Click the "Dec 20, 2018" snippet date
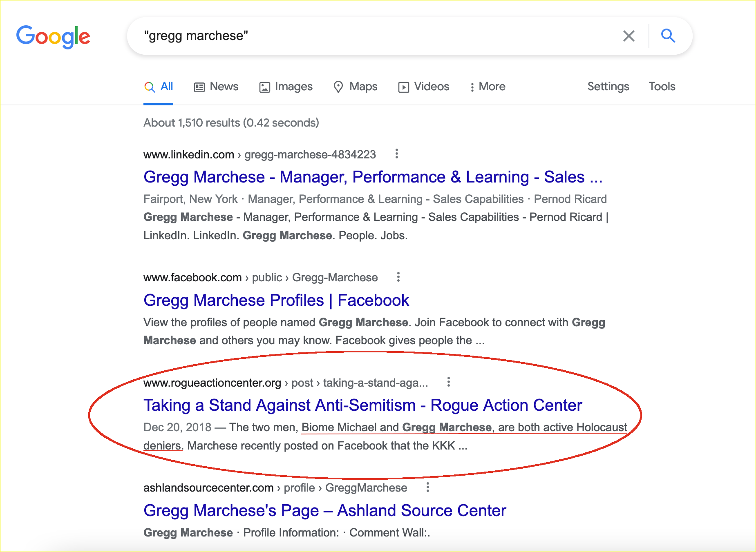Image resolution: width=756 pixels, height=552 pixels. 177,427
